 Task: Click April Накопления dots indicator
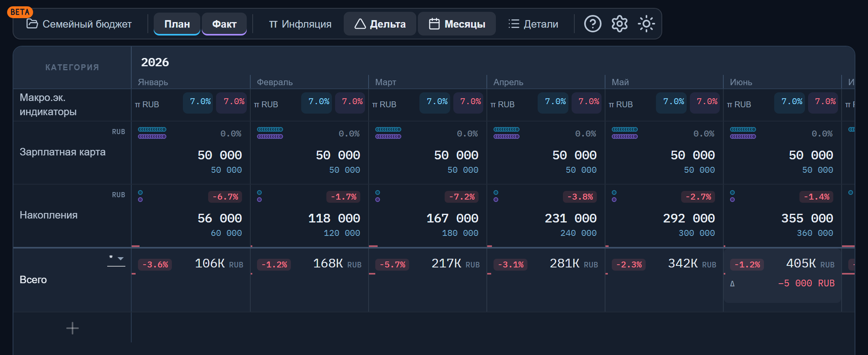coord(496,196)
